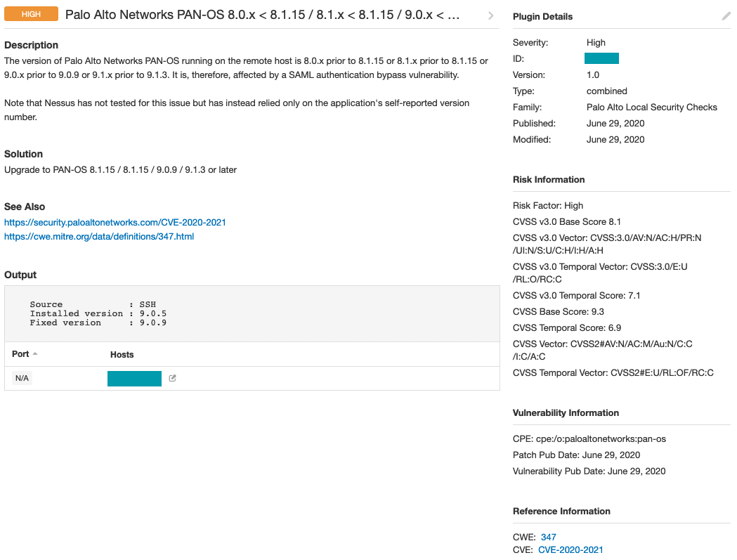Click the Vulnerability Information heading
This screenshot has height=560, width=737.
point(566,413)
